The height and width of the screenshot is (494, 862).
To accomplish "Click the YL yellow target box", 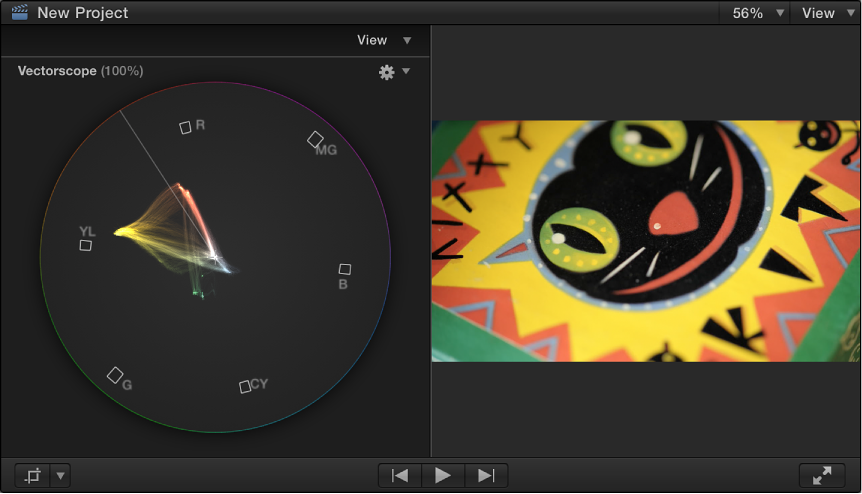I will tap(85, 245).
